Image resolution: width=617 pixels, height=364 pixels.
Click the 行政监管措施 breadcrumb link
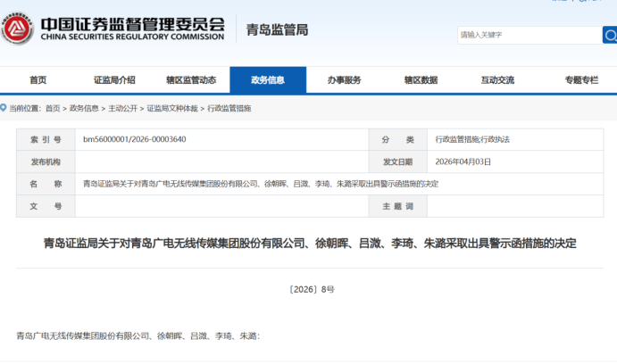[229, 108]
